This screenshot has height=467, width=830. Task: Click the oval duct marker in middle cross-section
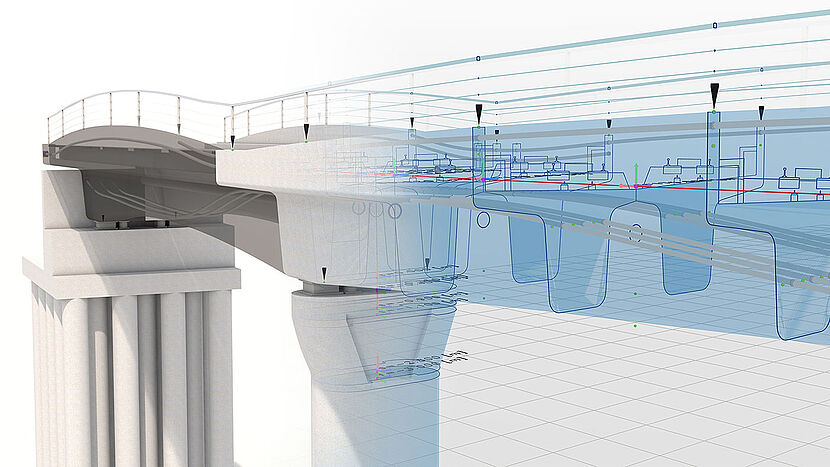635,234
